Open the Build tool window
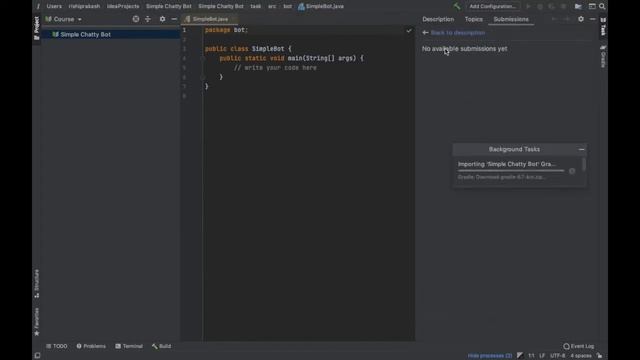 coord(162,346)
